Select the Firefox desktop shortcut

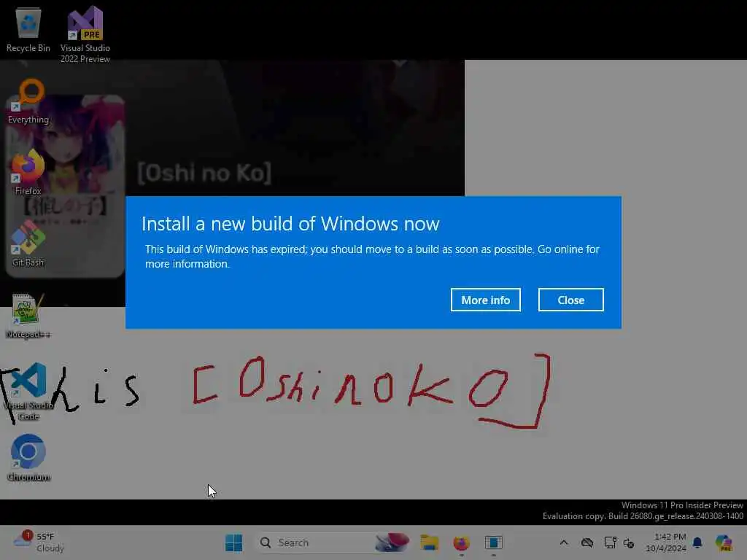(28, 172)
